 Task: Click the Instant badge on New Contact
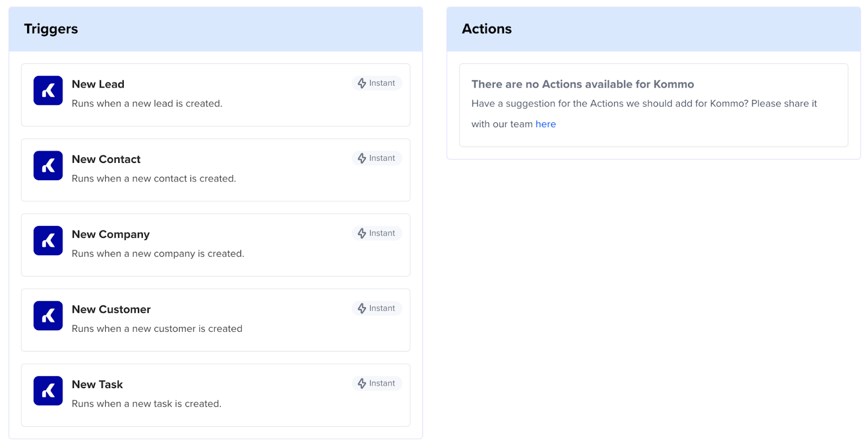tap(376, 158)
